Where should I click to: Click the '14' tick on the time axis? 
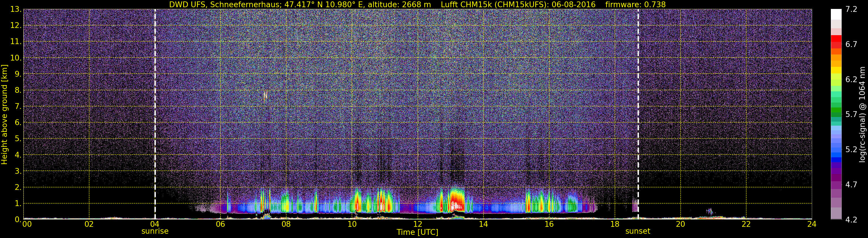pos(483,224)
